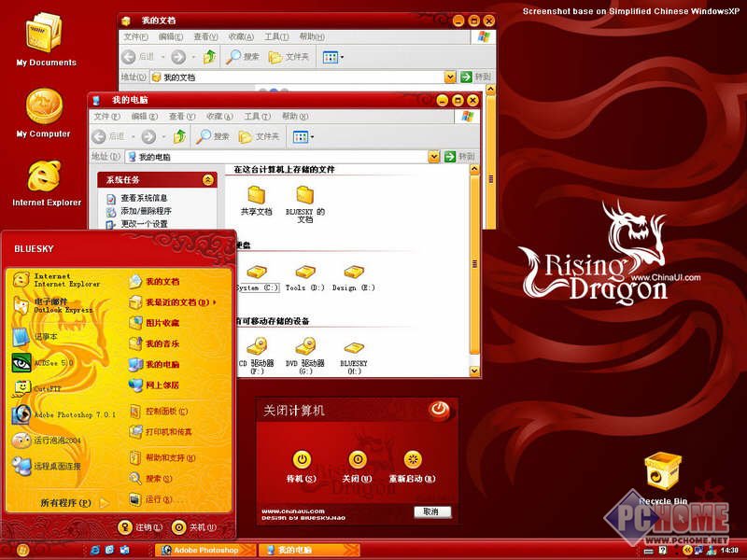The height and width of the screenshot is (560, 747).
Task: Open Back history arrow in 我的电脑 toolbar
Action: [134, 137]
